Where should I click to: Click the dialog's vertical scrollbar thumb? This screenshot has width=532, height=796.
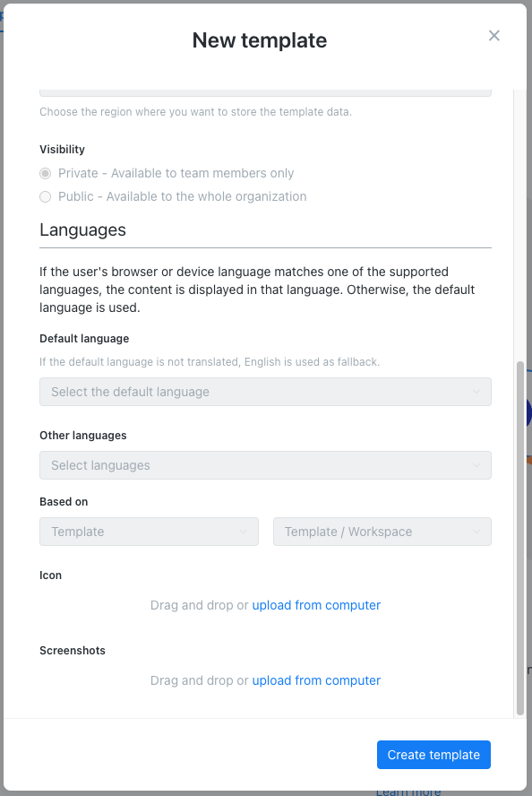[x=519, y=538]
